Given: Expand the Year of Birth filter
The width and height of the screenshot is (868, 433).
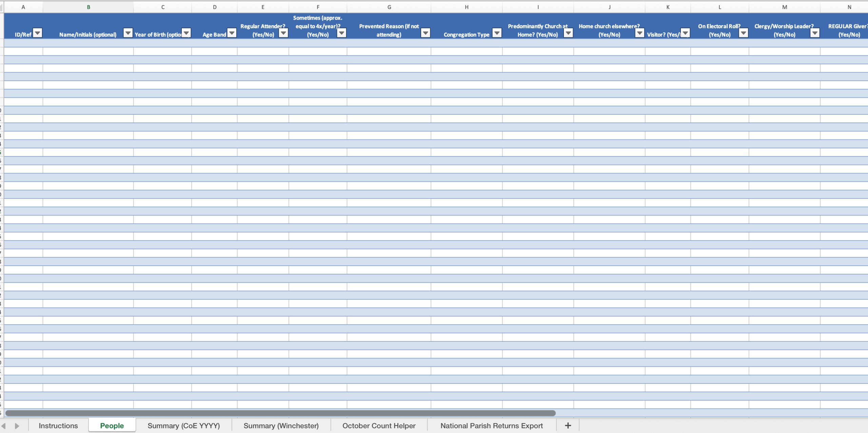Looking at the screenshot, I should click(186, 33).
